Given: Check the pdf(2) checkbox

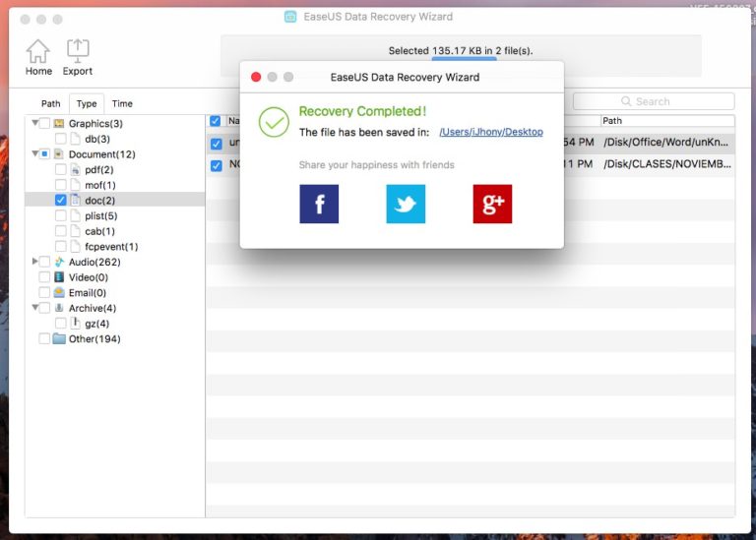Looking at the screenshot, I should click(x=61, y=169).
